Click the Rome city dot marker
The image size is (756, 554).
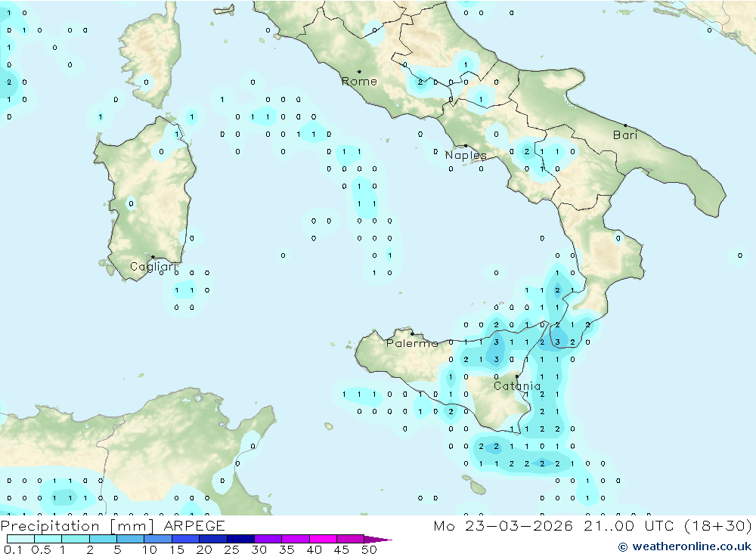[x=359, y=72]
